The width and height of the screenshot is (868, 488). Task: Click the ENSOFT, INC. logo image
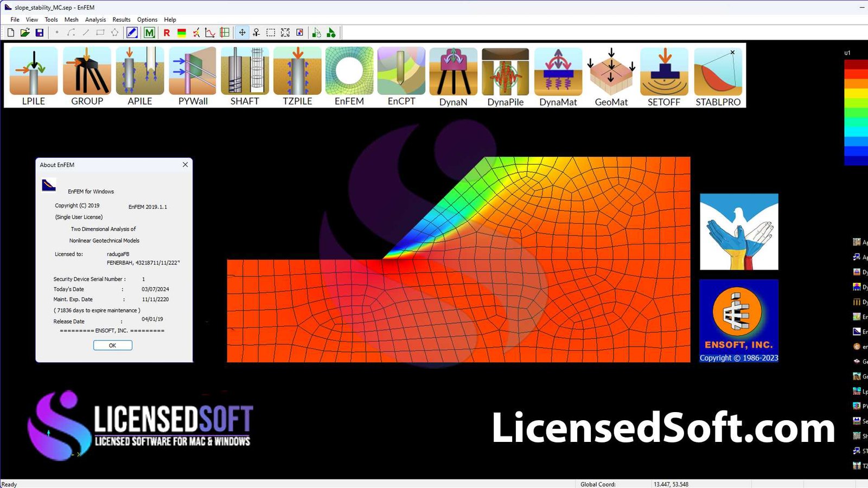(738, 320)
